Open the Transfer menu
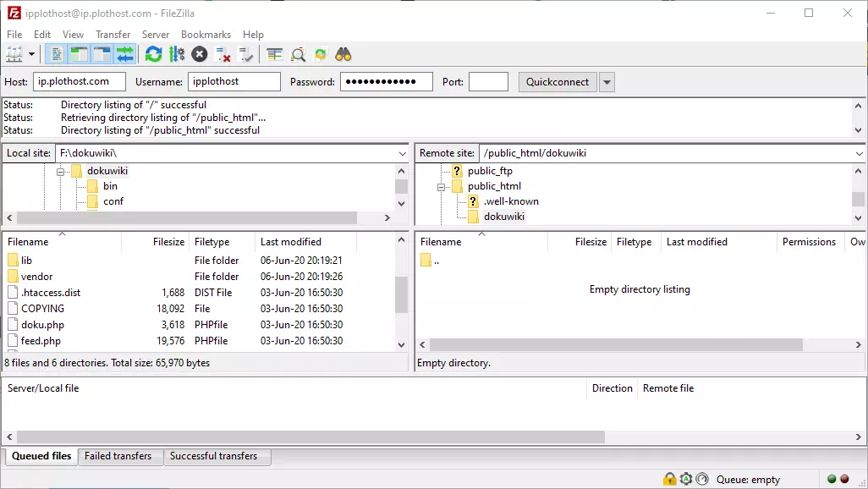Viewport: 868px width, 489px height. click(x=113, y=35)
